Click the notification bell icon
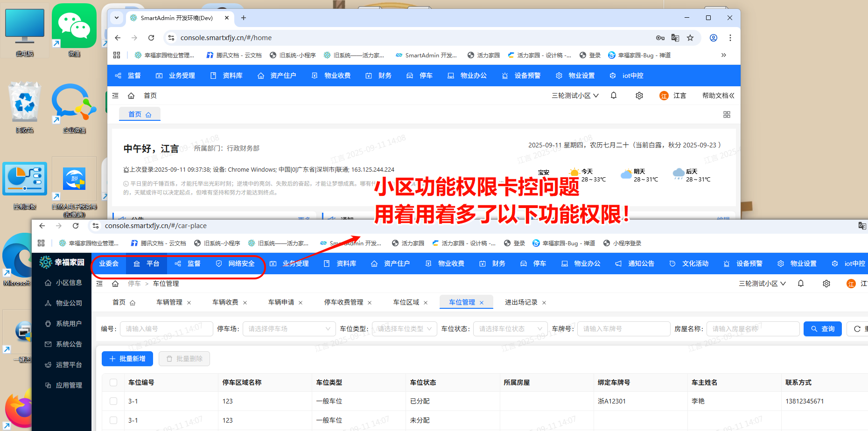Screen dimensions: 868x431 point(801,283)
